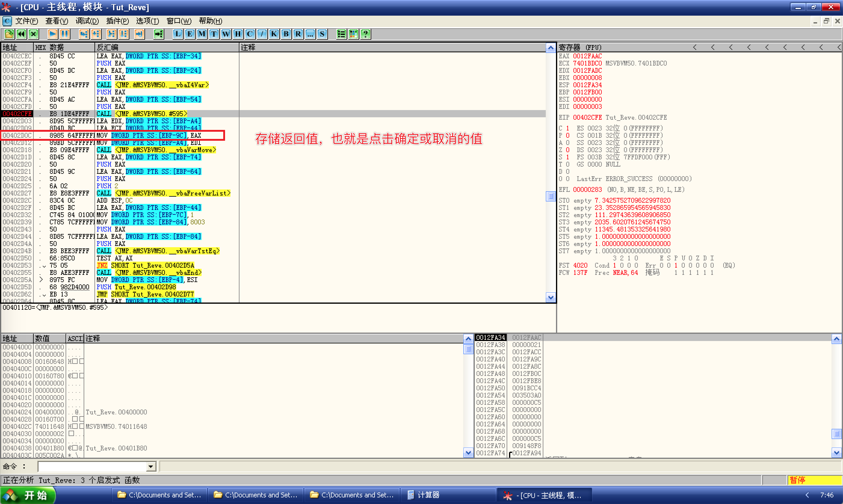Screen dimensions: 843x504
Task: Click the Step into toolbar icon
Action: (x=84, y=34)
